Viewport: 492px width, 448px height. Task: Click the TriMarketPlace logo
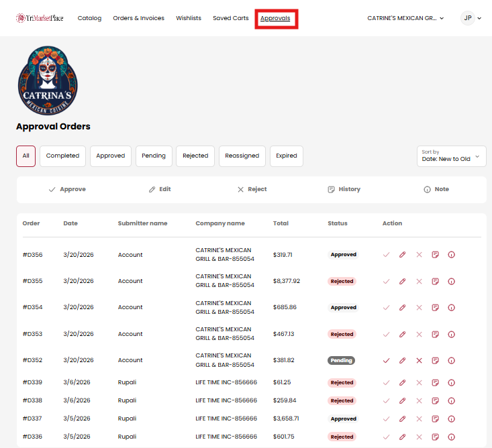pyautogui.click(x=40, y=18)
